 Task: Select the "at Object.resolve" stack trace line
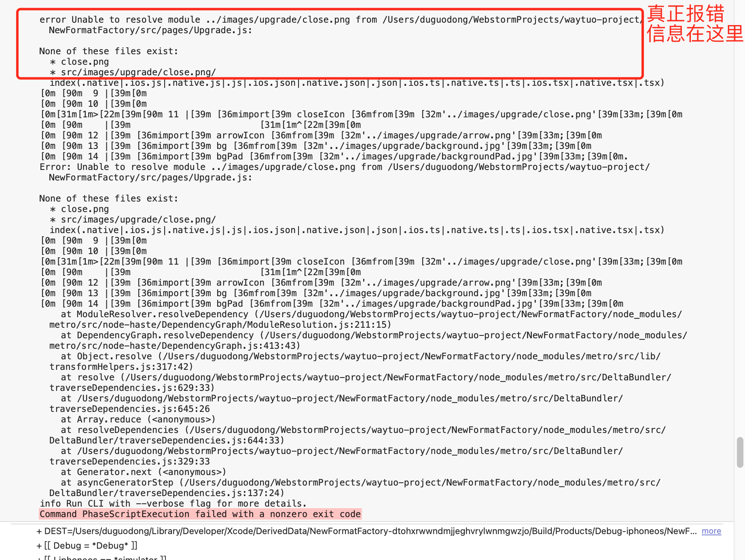click(361, 356)
